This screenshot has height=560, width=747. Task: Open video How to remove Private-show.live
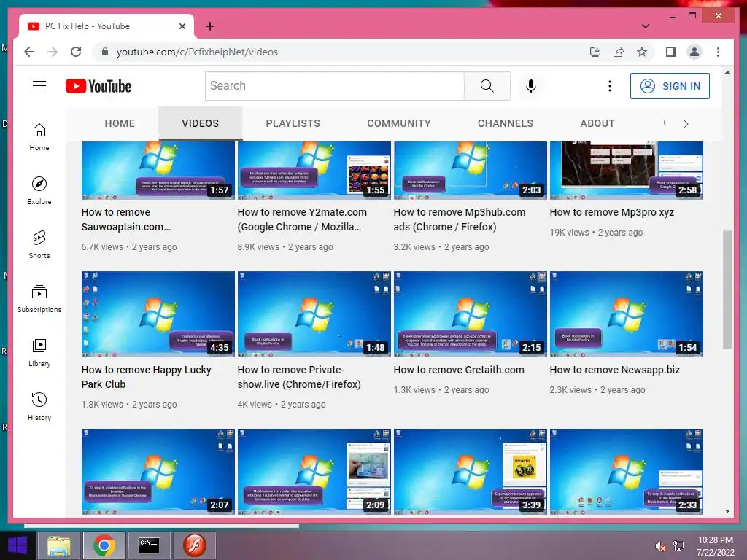pos(299,377)
